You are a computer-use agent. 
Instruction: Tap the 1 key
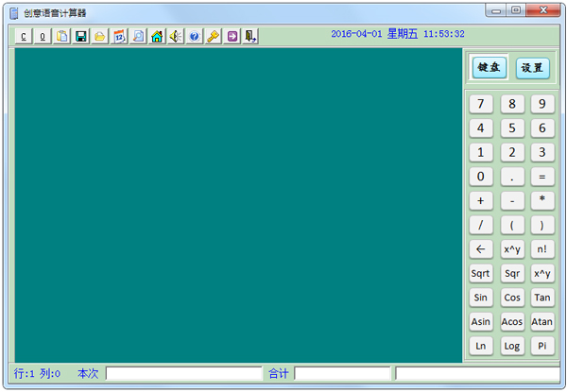(481, 152)
